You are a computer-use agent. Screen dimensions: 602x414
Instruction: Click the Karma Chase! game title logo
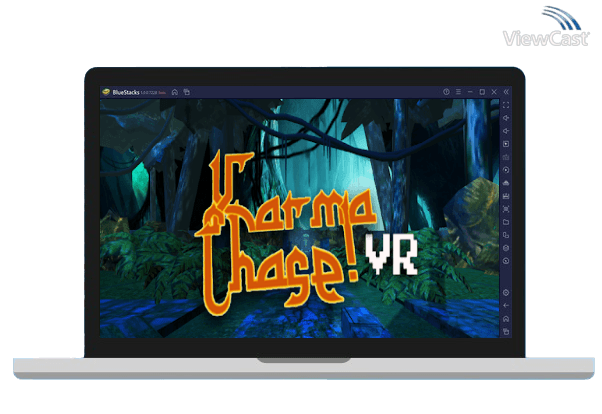pos(286,233)
